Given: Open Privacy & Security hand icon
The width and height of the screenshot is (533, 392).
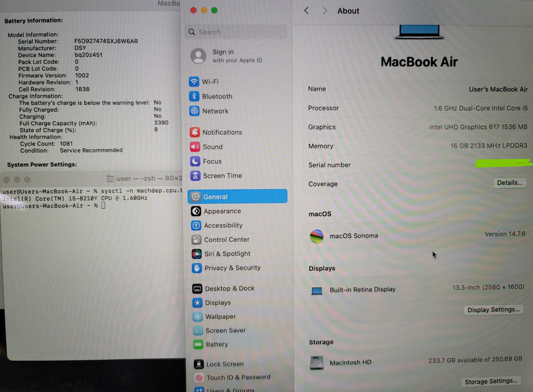Looking at the screenshot, I should tap(197, 268).
